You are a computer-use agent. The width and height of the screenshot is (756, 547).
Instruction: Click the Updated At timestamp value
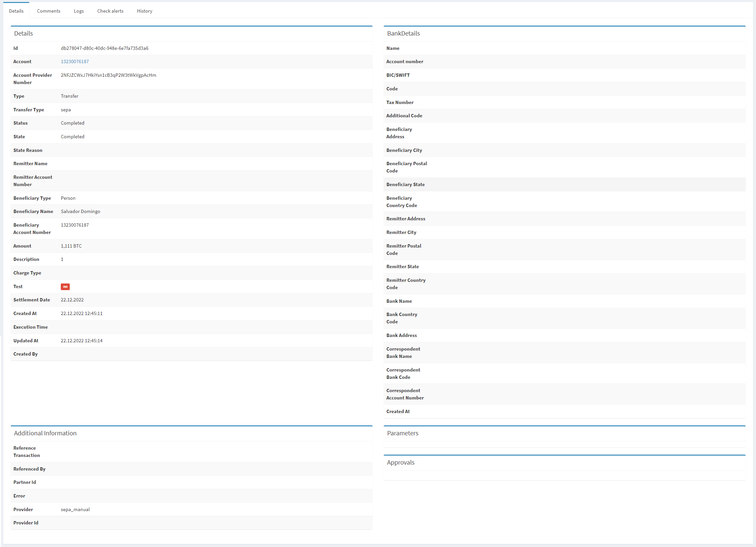[81, 341]
